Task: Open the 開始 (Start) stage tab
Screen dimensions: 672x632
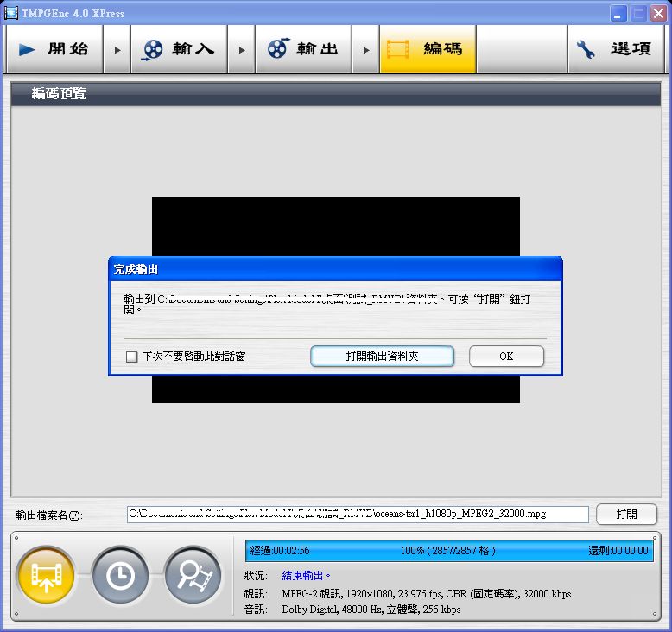Action: (55, 49)
